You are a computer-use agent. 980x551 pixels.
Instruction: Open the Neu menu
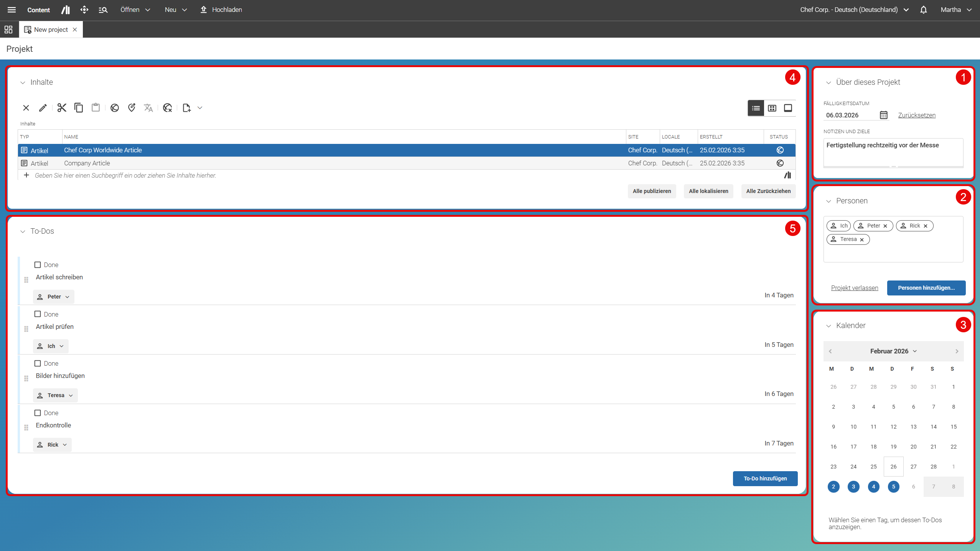[x=176, y=10]
